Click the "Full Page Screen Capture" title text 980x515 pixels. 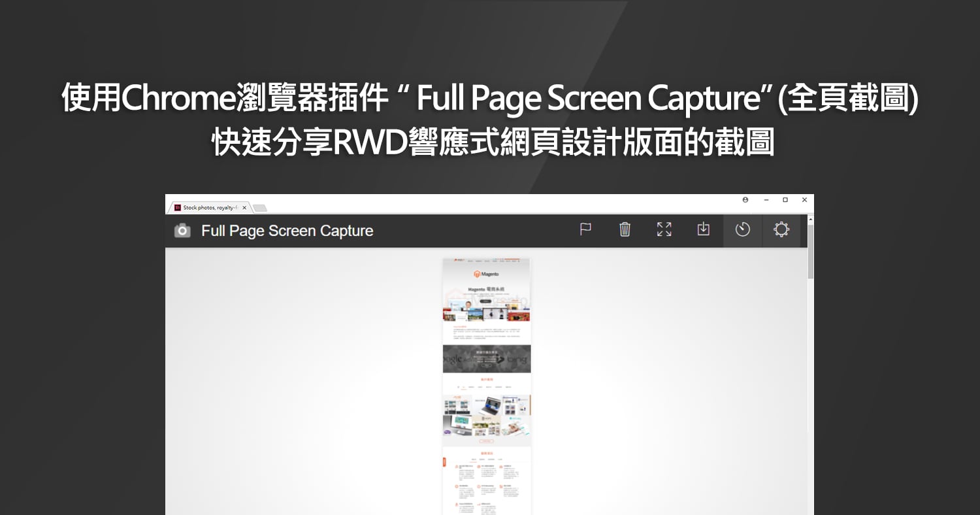tap(287, 231)
